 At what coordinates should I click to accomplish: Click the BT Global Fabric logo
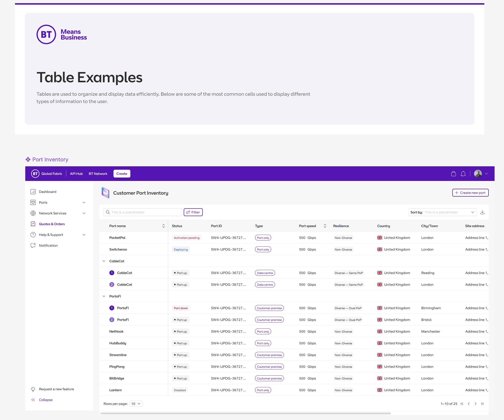pos(35,174)
